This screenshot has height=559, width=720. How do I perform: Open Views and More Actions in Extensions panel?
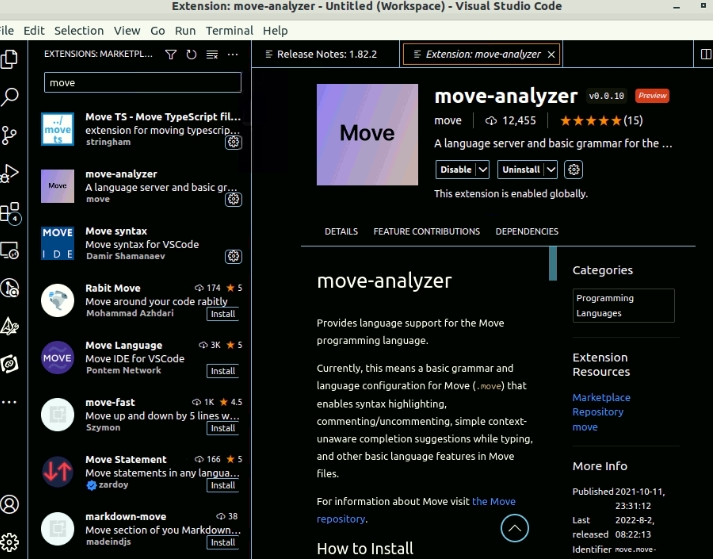[x=233, y=55]
